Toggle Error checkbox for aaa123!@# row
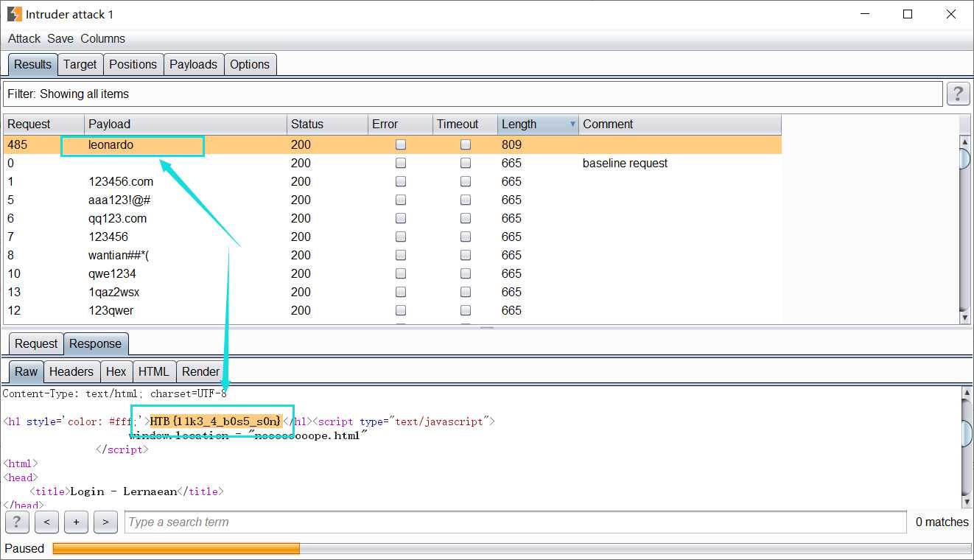 click(401, 200)
